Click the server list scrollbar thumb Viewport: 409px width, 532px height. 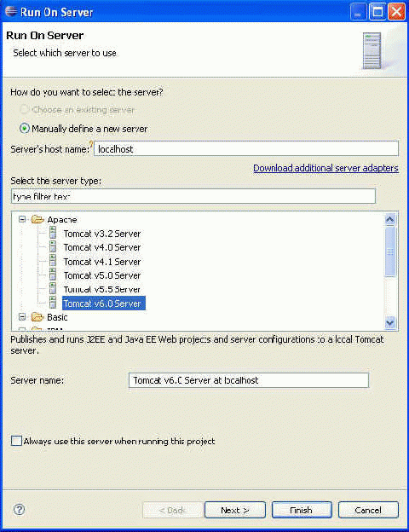[390, 252]
